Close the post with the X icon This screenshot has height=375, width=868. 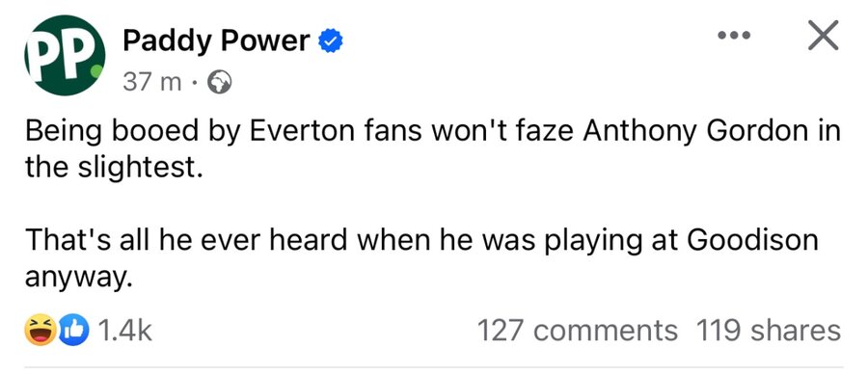pos(823,36)
